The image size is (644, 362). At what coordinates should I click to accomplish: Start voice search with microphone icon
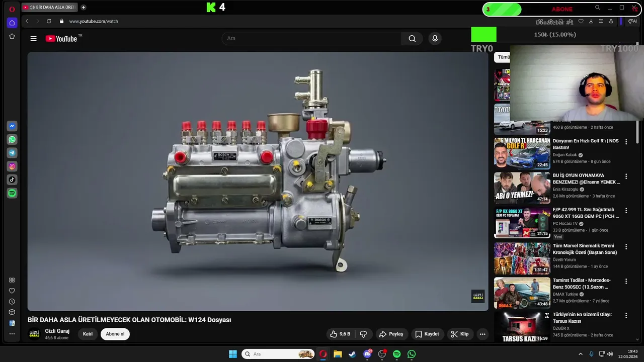pos(435,39)
